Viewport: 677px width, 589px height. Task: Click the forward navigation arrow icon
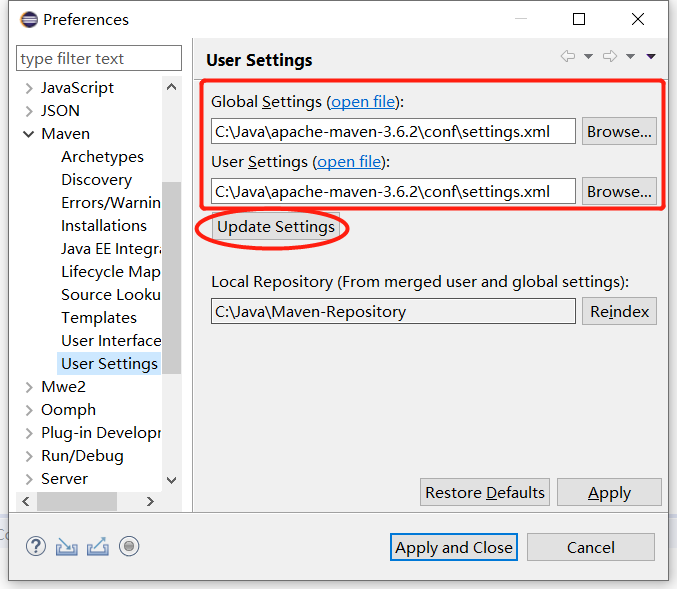coord(610,56)
